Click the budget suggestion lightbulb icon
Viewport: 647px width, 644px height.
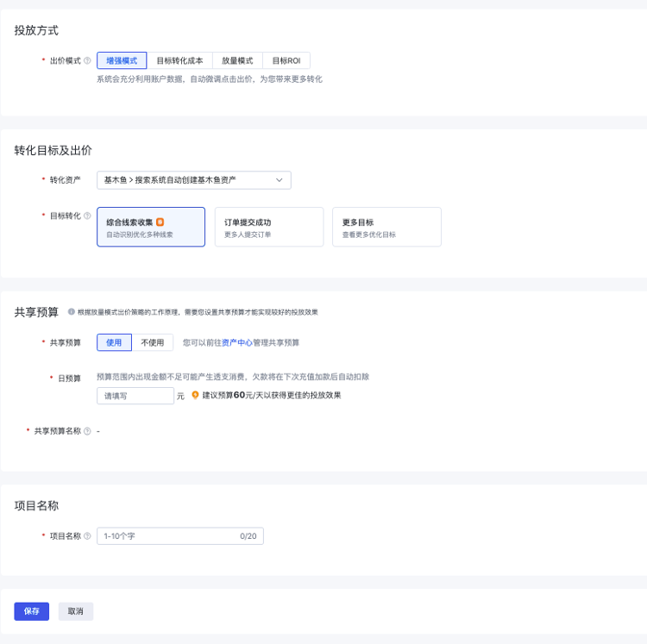click(x=195, y=396)
